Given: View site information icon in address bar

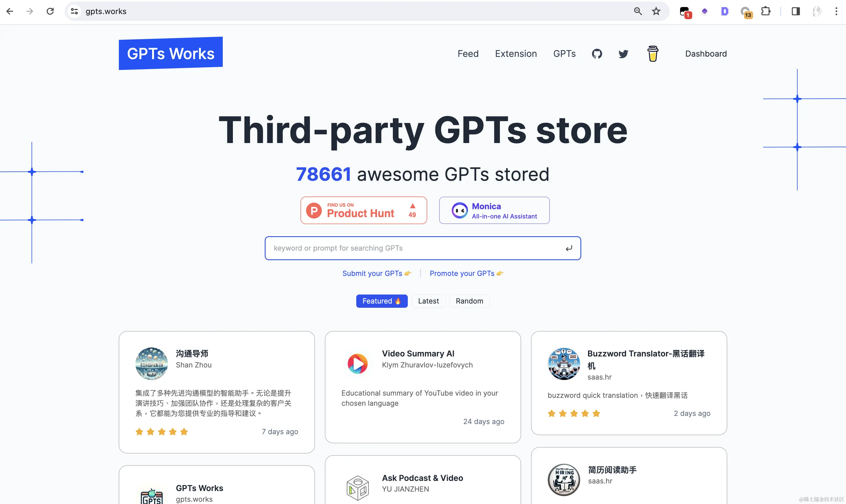Looking at the screenshot, I should pyautogui.click(x=74, y=11).
